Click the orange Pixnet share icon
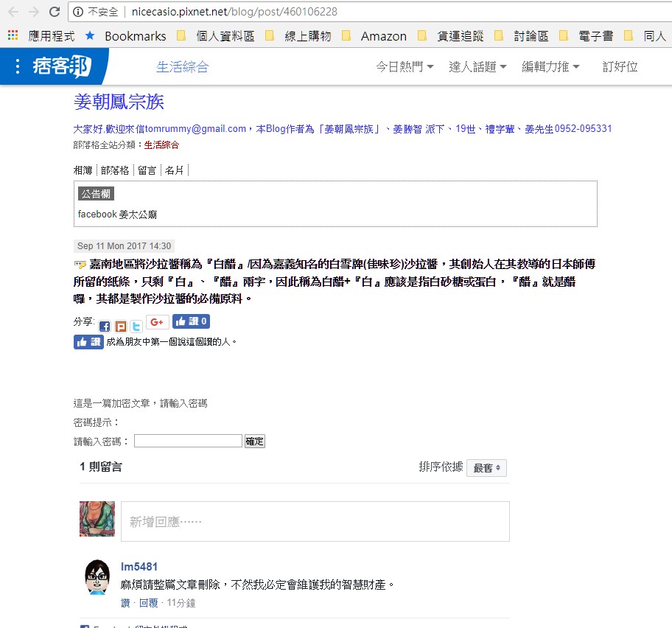Viewport: 672px width, 628px height. coord(119,321)
